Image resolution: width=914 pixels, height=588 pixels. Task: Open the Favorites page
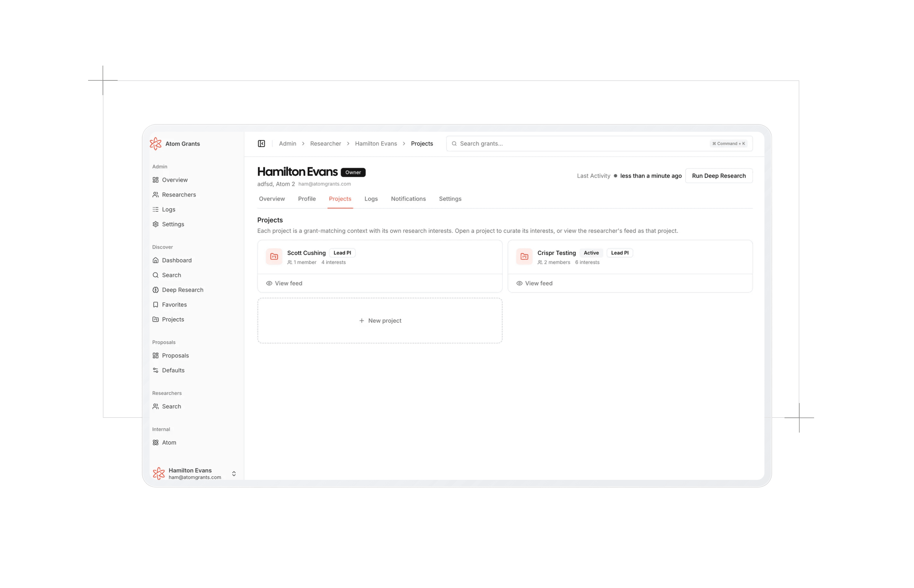click(x=170, y=305)
